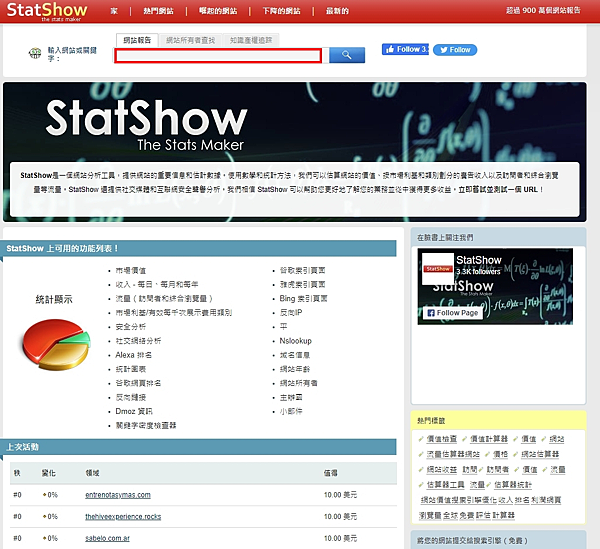Switch to the 網站所有者查找 tab
This screenshot has height=549, width=600.
(x=190, y=40)
